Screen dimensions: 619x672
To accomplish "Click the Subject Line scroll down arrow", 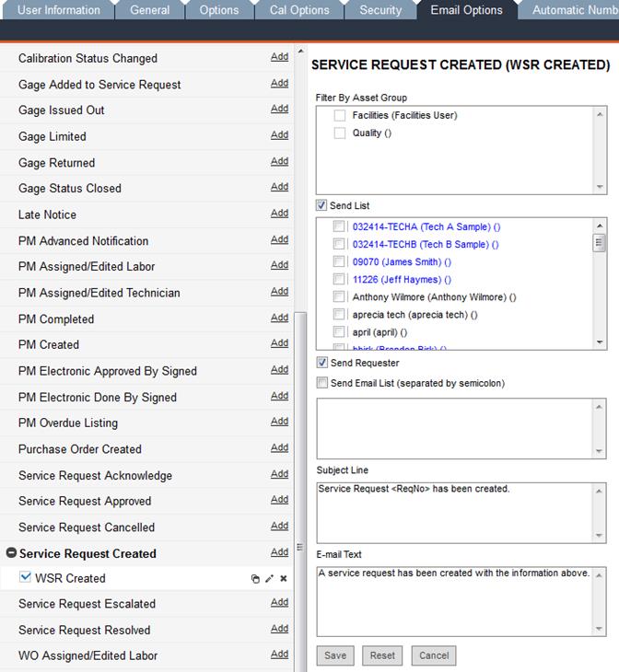I will click(599, 536).
